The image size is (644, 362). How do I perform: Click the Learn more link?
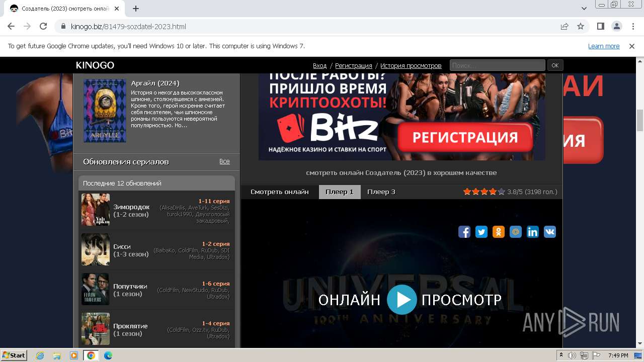coord(604,46)
